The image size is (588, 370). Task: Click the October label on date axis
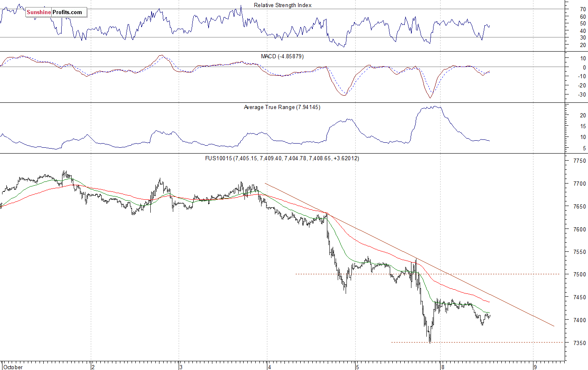[13, 367]
